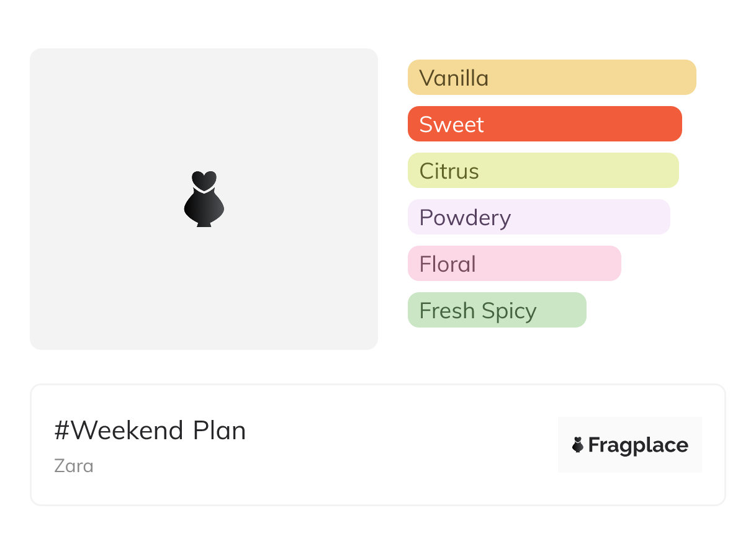Click the "Powdery" text label
Screen dimensions: 756x536
(465, 218)
